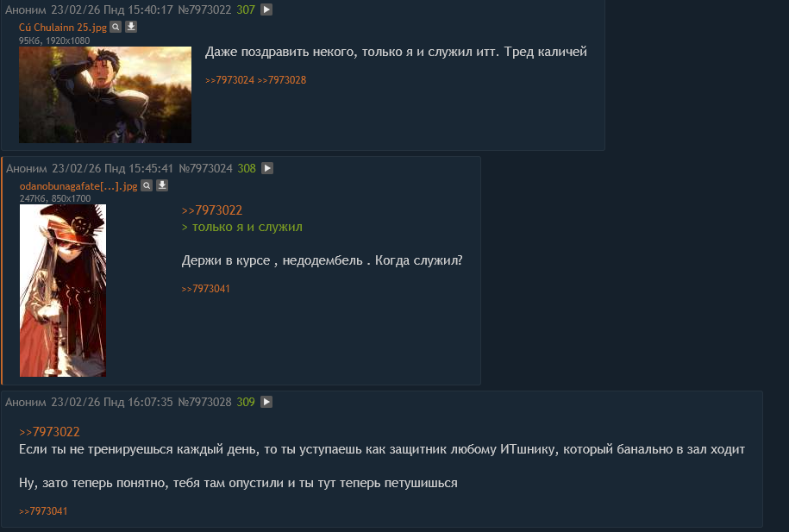
Task: Expand the Cú Chulainn image thumbnail
Action: [x=105, y=95]
